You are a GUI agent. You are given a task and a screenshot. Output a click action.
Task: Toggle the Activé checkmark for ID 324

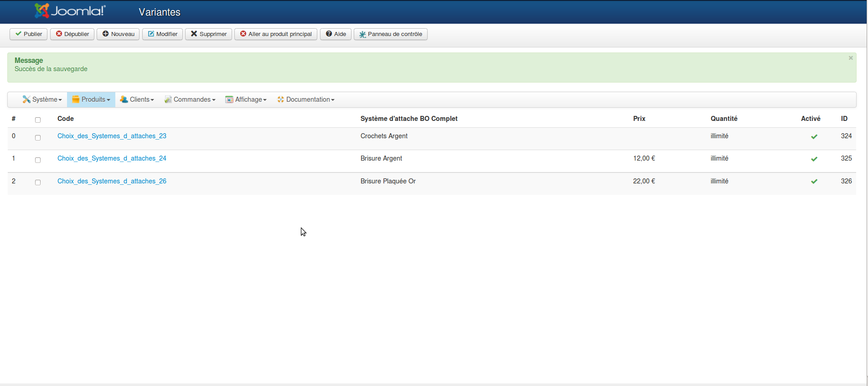coord(814,136)
